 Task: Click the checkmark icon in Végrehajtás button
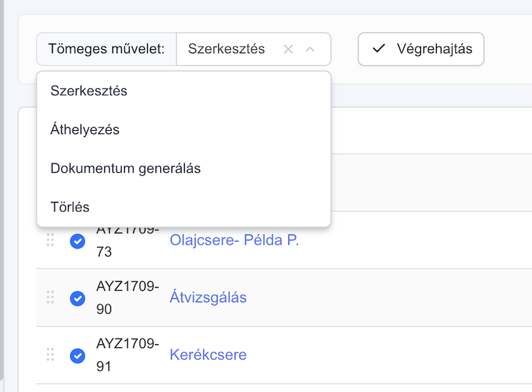378,49
